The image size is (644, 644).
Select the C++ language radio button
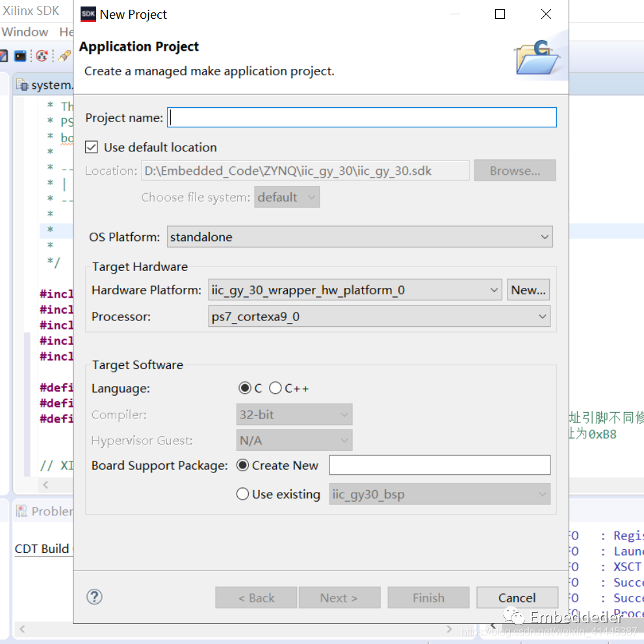(276, 388)
